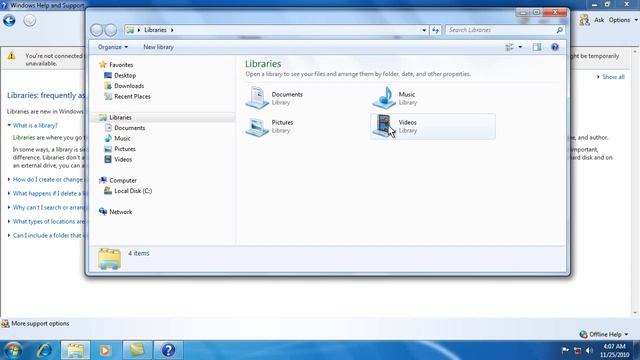640x360 pixels.
Task: Click the address bar libraries folder icon
Action: click(x=130, y=30)
